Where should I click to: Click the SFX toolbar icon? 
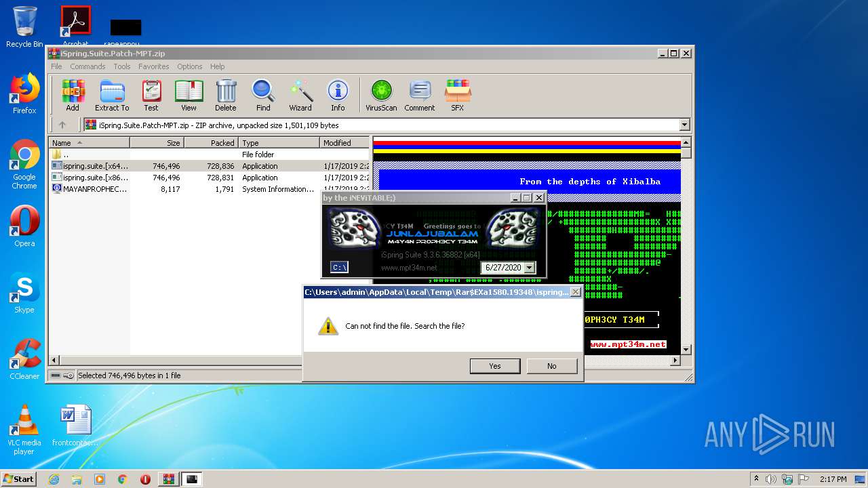point(458,95)
